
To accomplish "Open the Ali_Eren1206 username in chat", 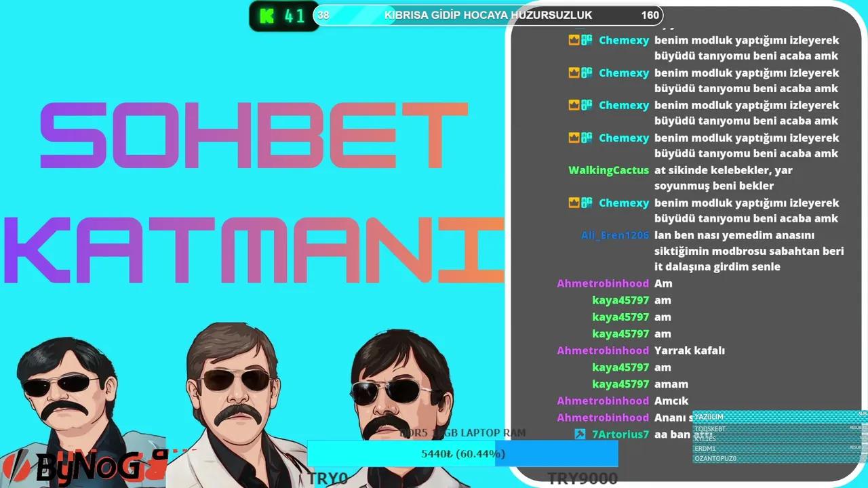I will (615, 235).
